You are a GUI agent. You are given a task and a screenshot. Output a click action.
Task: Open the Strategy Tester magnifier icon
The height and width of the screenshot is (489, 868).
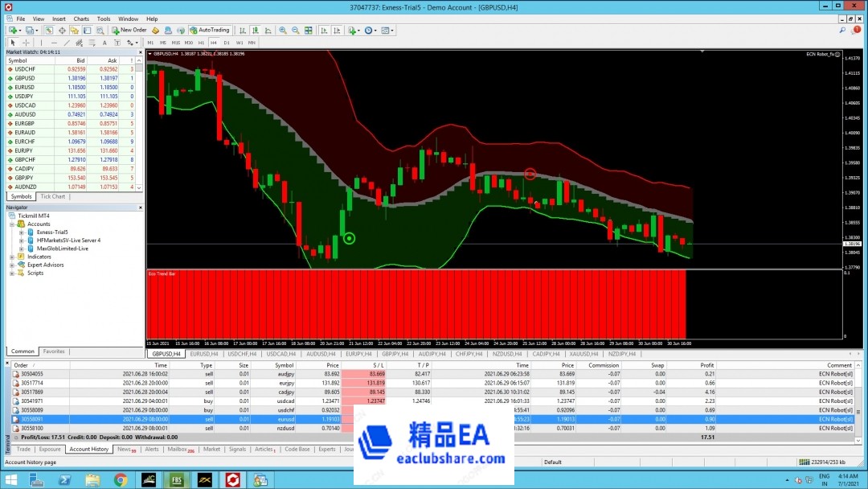(x=100, y=31)
